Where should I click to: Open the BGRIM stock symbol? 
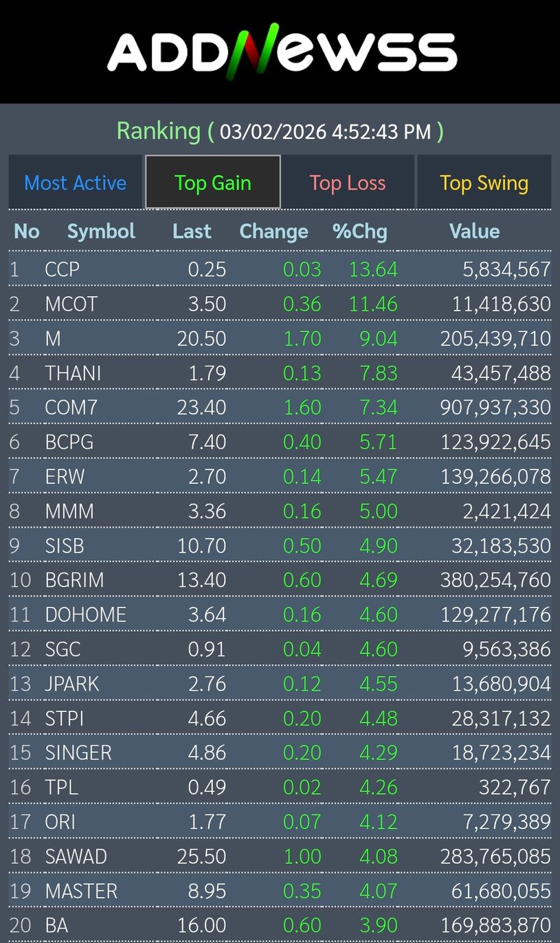75,580
